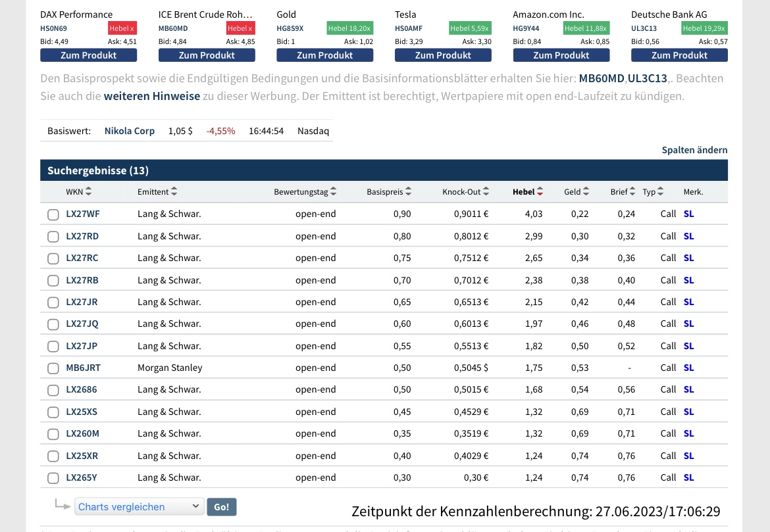This screenshot has width=770, height=532.
Task: Select checkbox for LX27RB
Action: (53, 281)
